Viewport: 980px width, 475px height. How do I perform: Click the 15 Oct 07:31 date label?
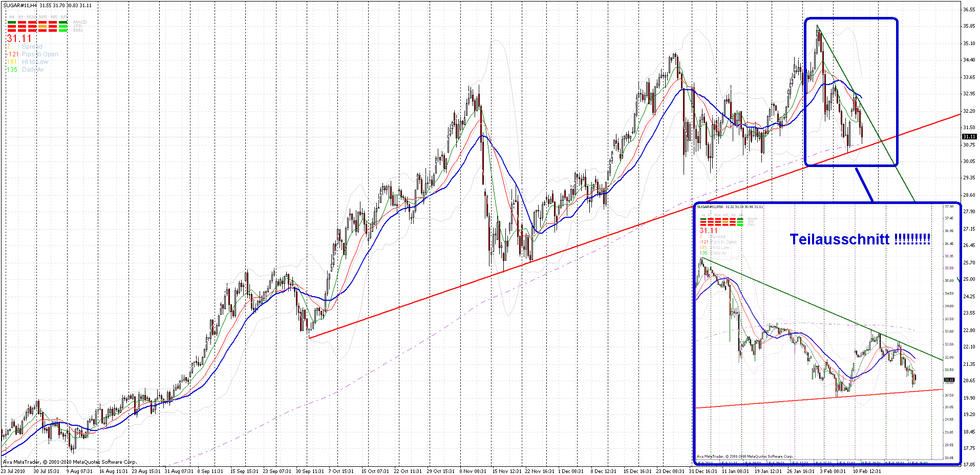click(375, 471)
